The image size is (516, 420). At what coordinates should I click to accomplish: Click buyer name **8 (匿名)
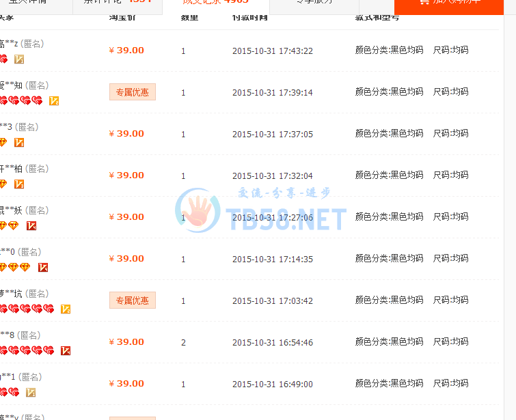pos(20,335)
